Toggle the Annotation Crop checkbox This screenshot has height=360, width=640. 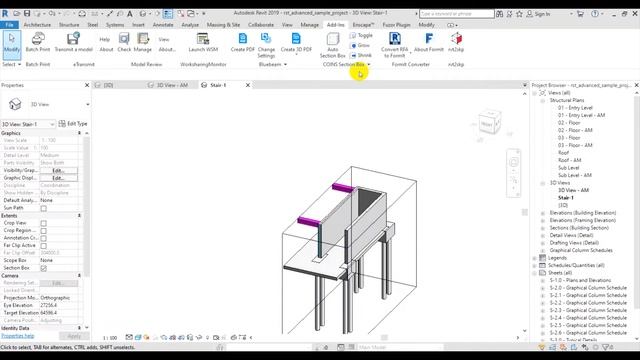[x=44, y=238]
